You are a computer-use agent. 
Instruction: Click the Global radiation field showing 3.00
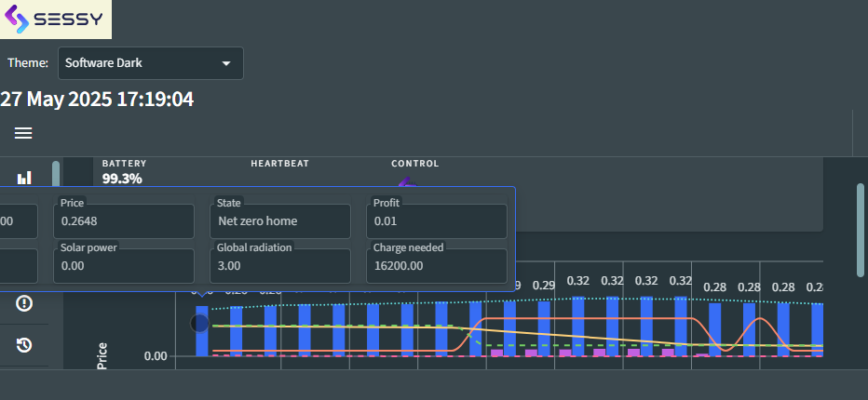(280, 266)
